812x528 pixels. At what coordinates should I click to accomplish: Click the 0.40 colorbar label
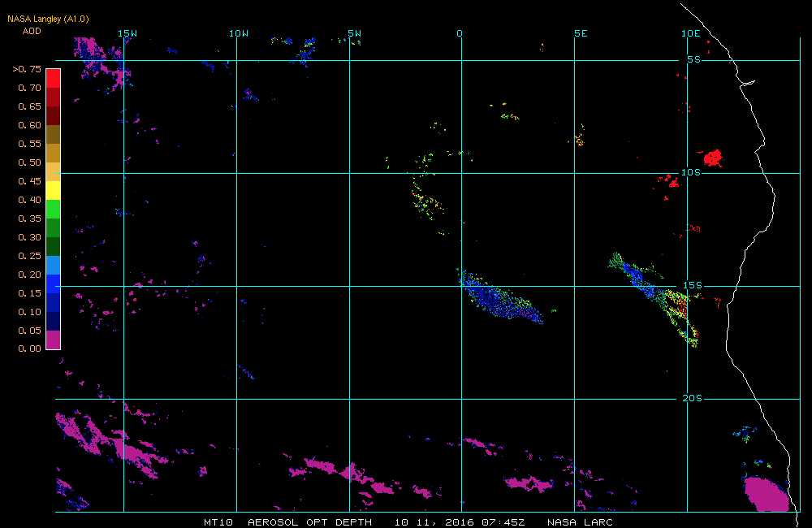pyautogui.click(x=29, y=200)
